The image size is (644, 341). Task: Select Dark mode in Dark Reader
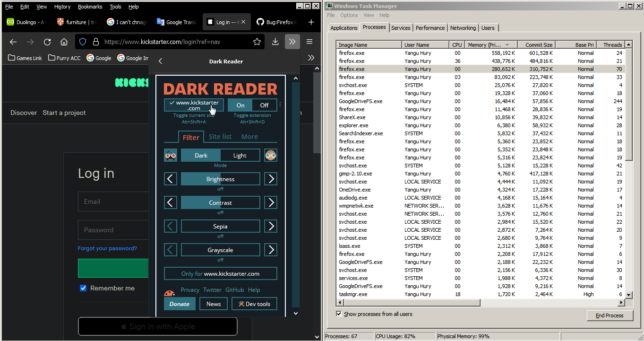pos(201,155)
